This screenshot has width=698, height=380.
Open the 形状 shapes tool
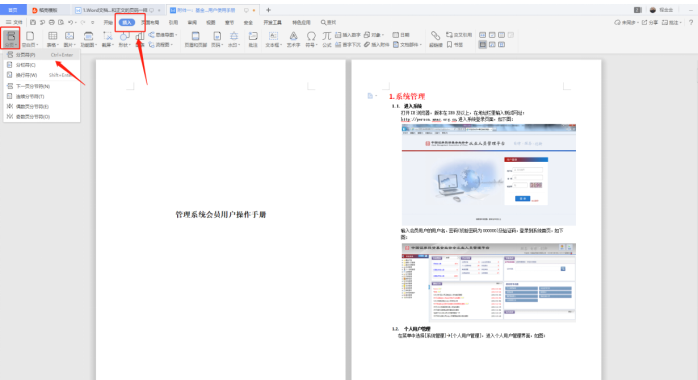coord(124,39)
